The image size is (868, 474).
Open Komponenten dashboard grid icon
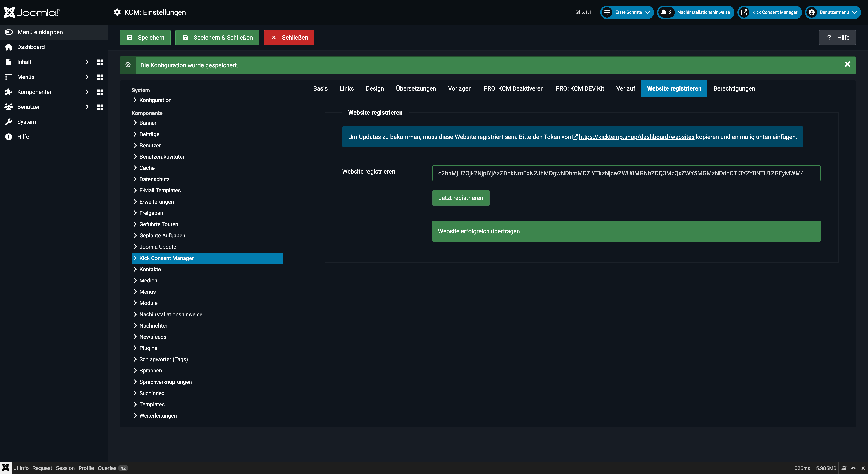pyautogui.click(x=100, y=92)
